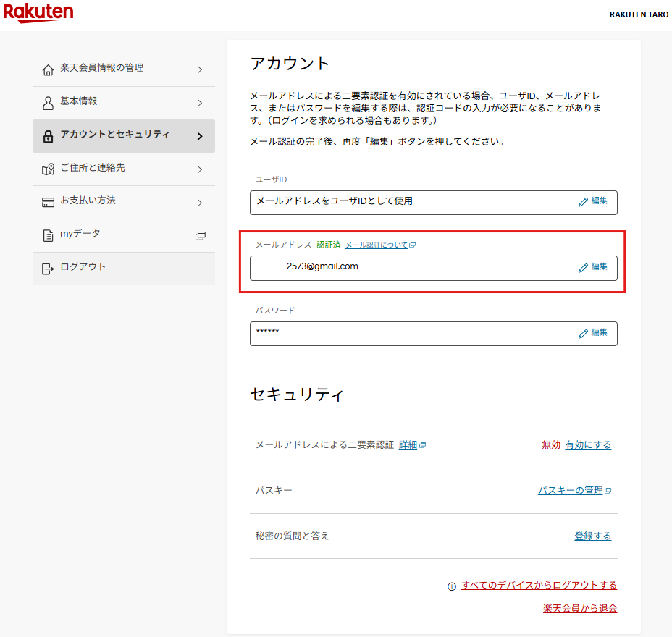The height and width of the screenshot is (637, 672).
Task: Open the パスキーの管理 link
Action: click(x=571, y=491)
